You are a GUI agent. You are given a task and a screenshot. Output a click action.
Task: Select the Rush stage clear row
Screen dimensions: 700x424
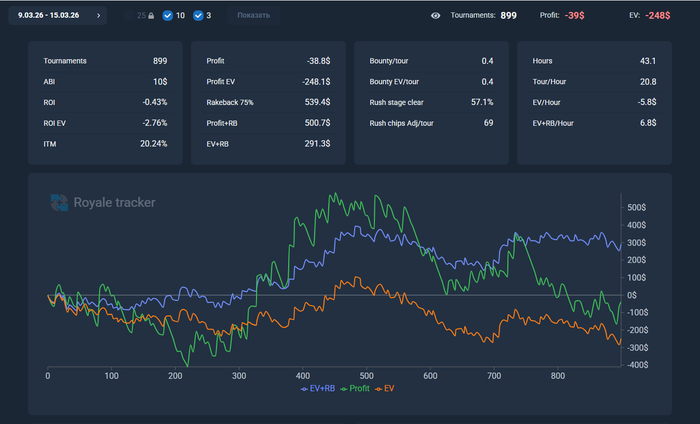coord(430,102)
